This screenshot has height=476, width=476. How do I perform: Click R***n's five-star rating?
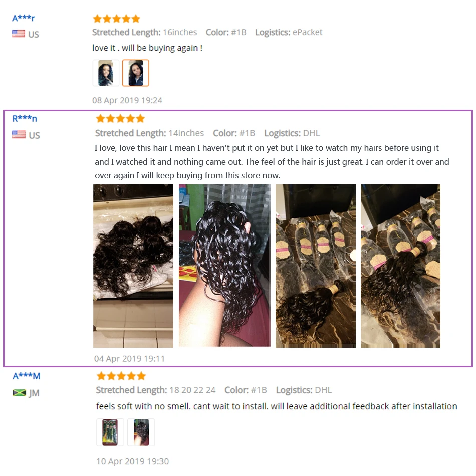[x=121, y=118]
